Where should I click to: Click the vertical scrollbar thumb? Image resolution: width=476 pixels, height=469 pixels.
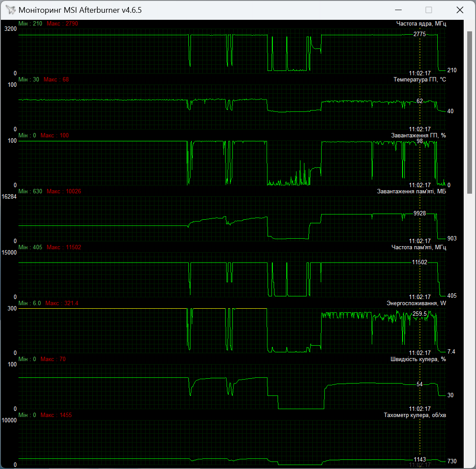pos(470,112)
